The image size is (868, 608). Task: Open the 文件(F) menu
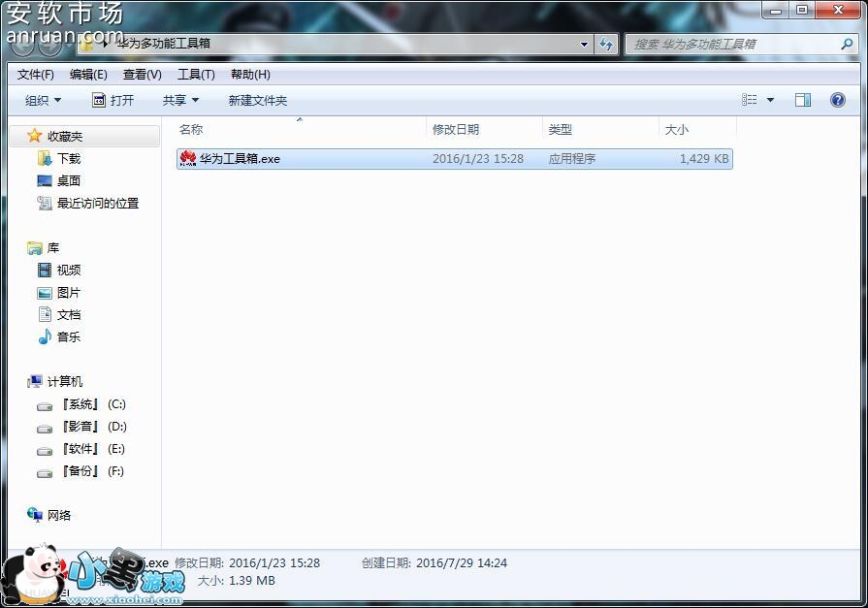tap(36, 75)
